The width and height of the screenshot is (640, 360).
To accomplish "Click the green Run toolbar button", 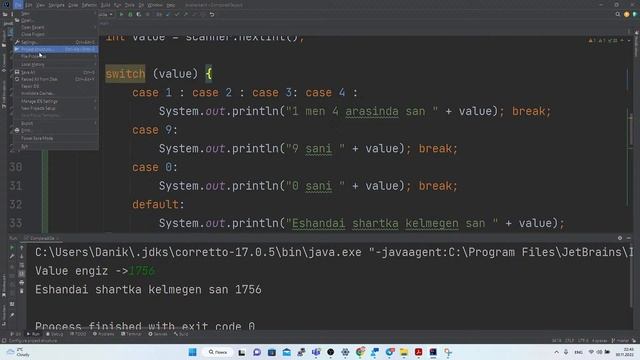I will click(121, 14).
